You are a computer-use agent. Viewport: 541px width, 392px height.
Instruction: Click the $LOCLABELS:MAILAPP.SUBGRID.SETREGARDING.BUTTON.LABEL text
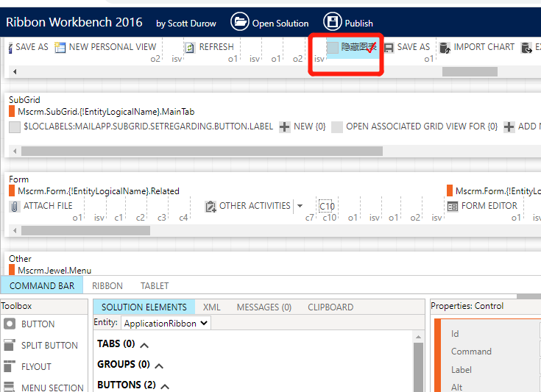[149, 126]
